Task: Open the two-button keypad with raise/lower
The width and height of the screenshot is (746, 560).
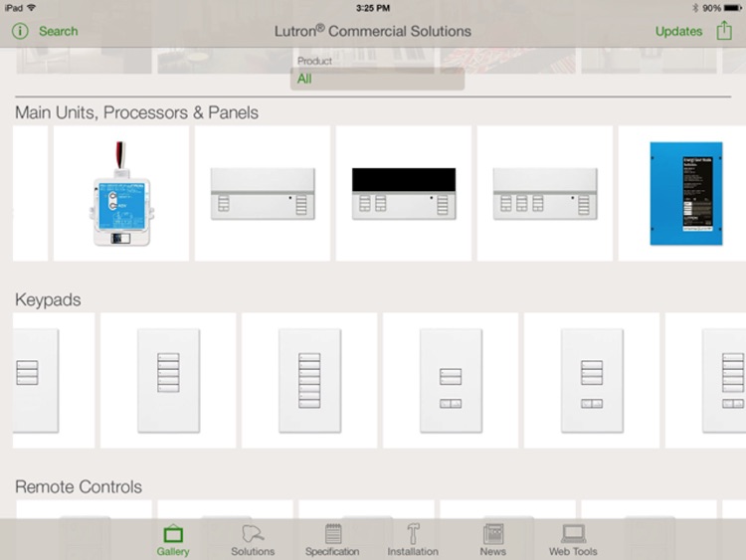Action: (451, 380)
